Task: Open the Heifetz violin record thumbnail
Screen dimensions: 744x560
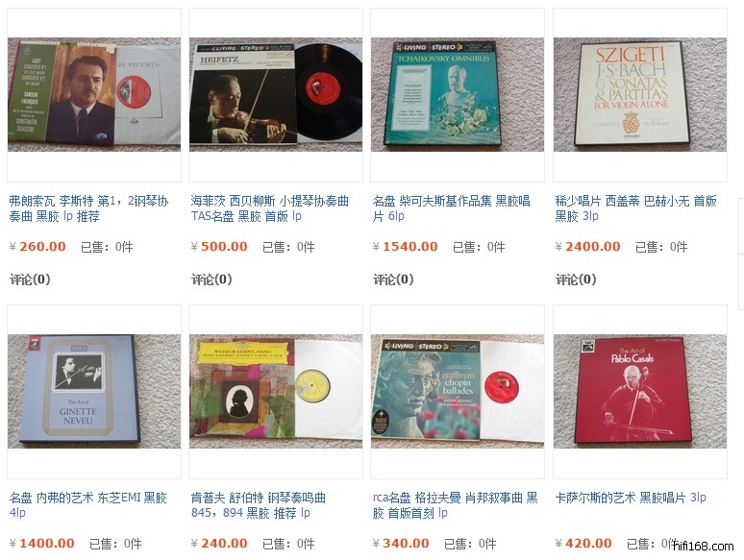Action: coord(276,95)
